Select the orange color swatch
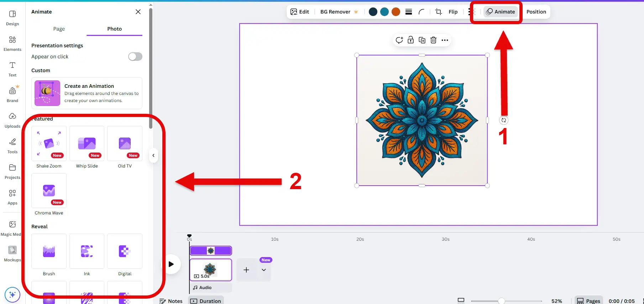 pyautogui.click(x=396, y=12)
